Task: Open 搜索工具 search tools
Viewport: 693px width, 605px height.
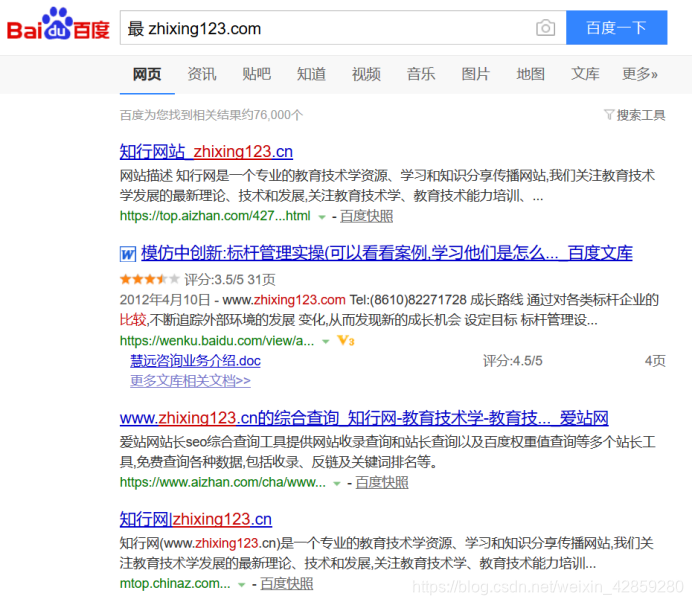Action: tap(641, 115)
